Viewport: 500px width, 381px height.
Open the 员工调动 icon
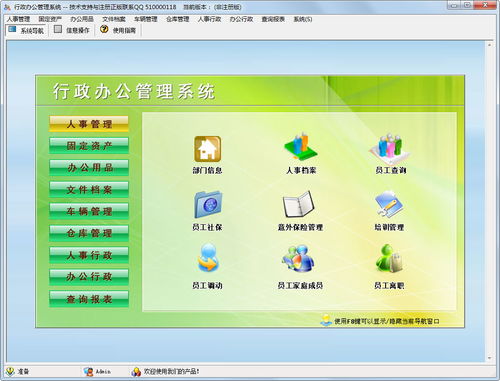208,257
